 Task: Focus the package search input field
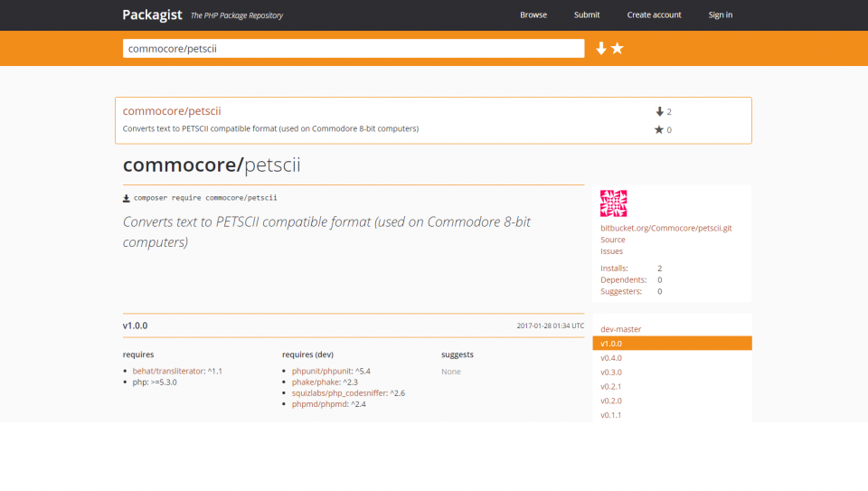pyautogui.click(x=354, y=48)
